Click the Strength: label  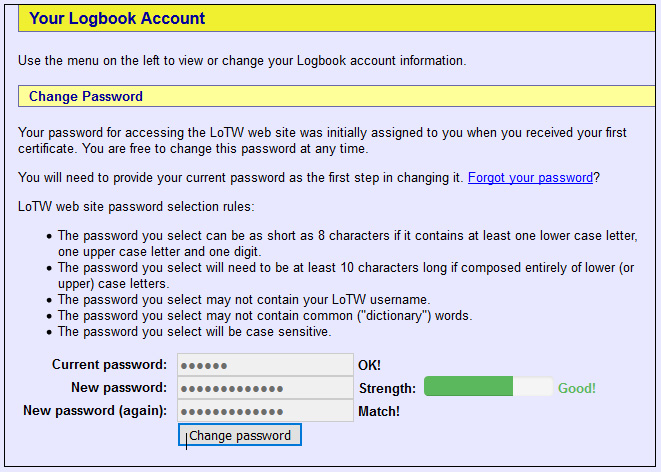coord(387,388)
